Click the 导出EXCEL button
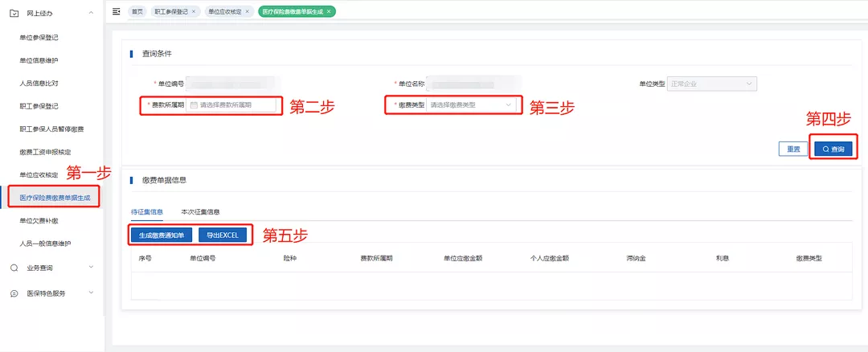868x352 pixels. coord(223,235)
